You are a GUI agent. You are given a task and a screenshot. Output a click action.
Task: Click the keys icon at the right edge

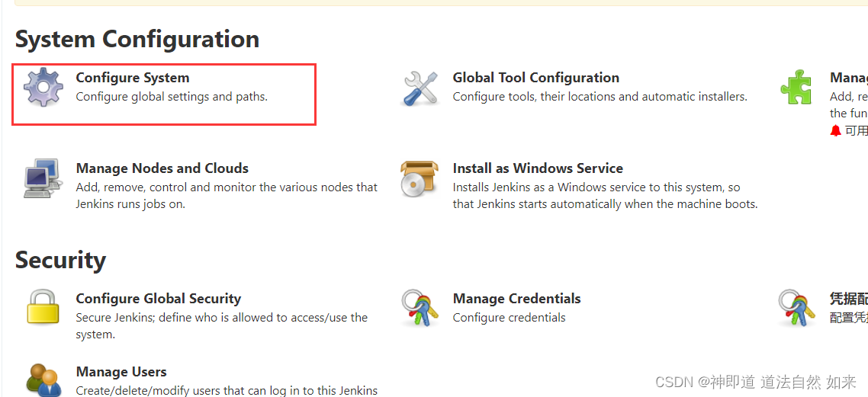[x=796, y=309]
